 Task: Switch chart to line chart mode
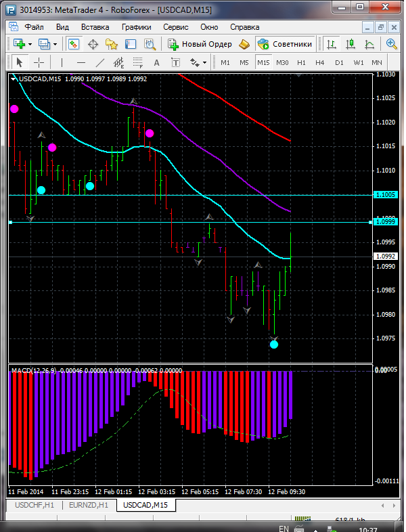click(369, 44)
